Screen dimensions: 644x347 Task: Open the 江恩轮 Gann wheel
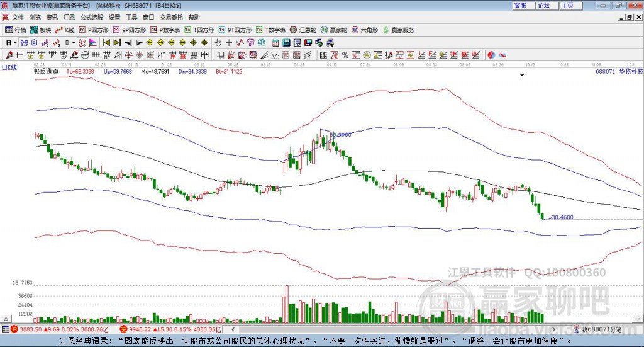point(303,30)
